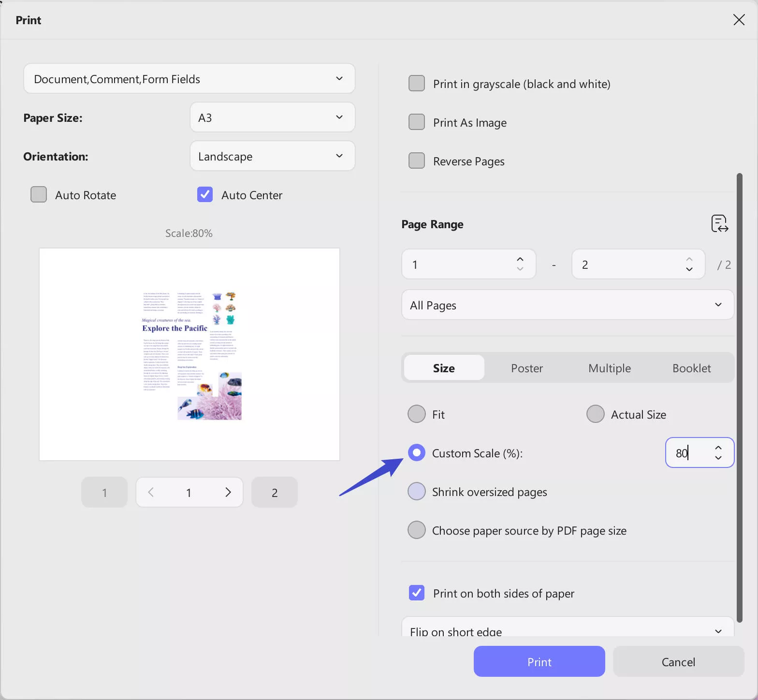The height and width of the screenshot is (700, 758).
Task: Increase start page number stepper
Action: (x=520, y=259)
